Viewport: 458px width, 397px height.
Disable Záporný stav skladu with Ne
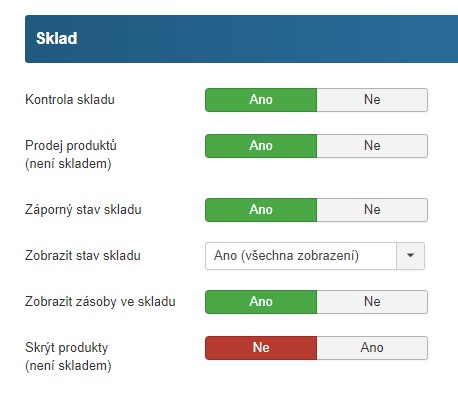[372, 210]
